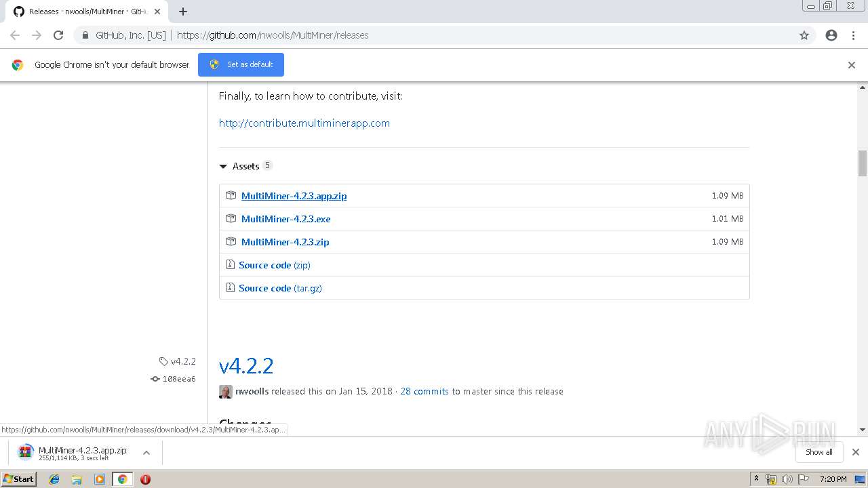
Task: Click the scrollbar up arrow
Action: 863,87
